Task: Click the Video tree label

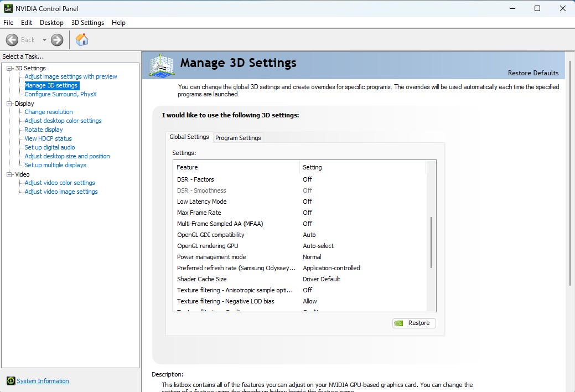Action: [x=22, y=174]
